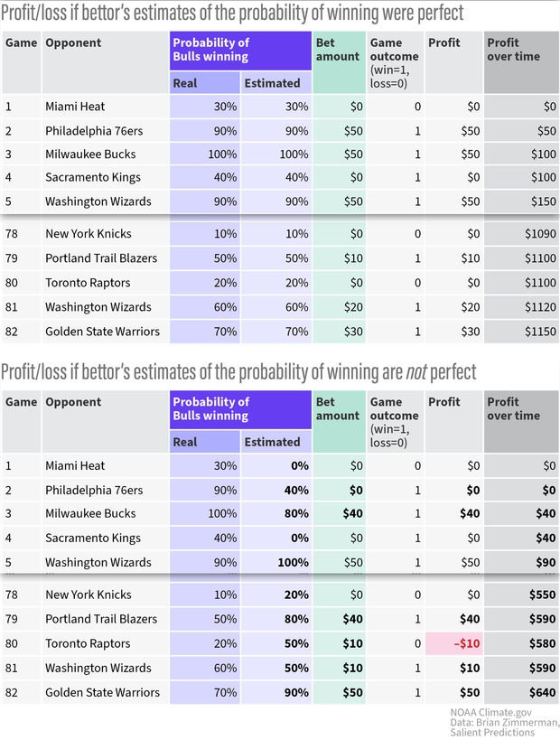560x740 pixels.
Task: Select Toronto Raptors opponent in bottom table
Action: (x=88, y=643)
